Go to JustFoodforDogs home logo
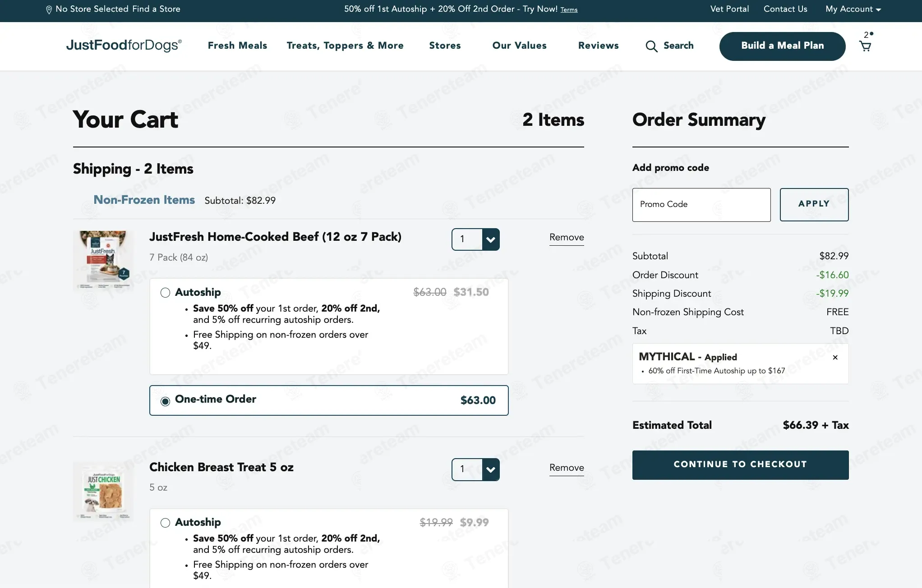 click(x=124, y=45)
